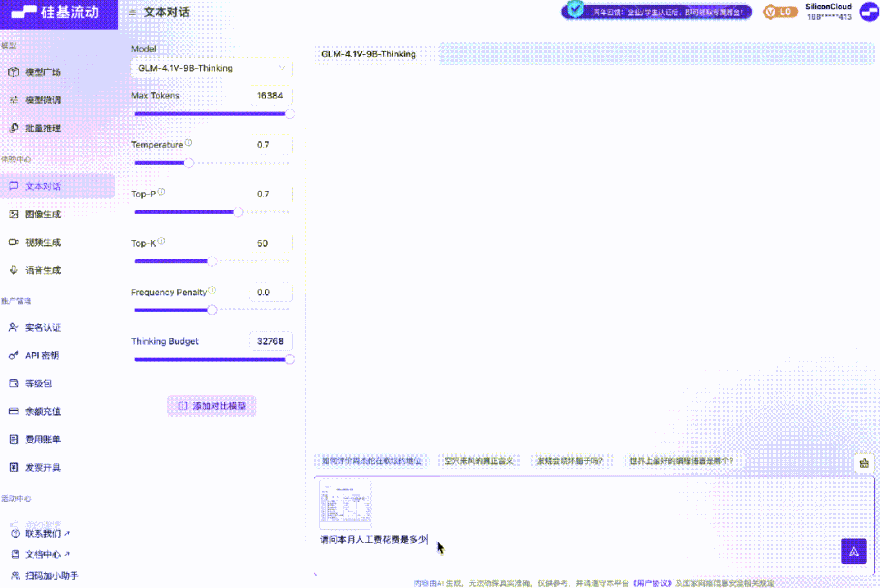Click the sidebar collapse icon beside 文本对话 title
Viewport: 880px width, 588px height.
(132, 12)
